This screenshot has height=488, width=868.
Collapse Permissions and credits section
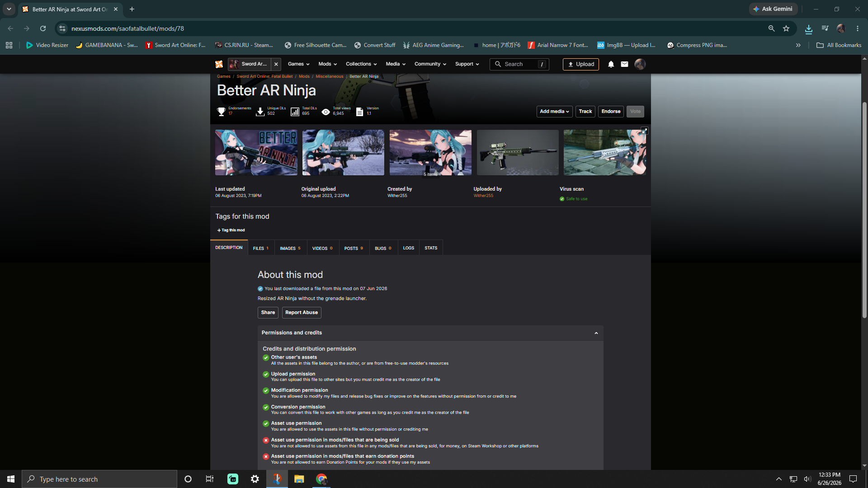[596, 333]
